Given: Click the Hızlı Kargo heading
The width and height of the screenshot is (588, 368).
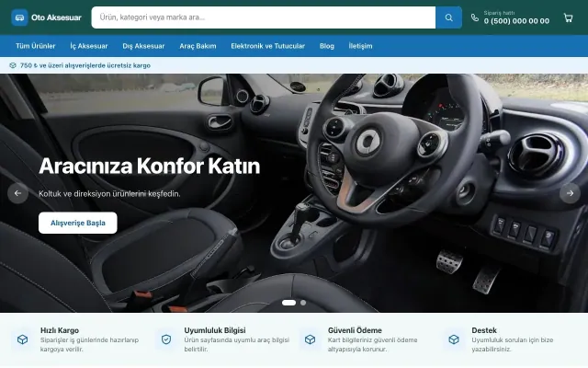Looking at the screenshot, I should [60, 330].
